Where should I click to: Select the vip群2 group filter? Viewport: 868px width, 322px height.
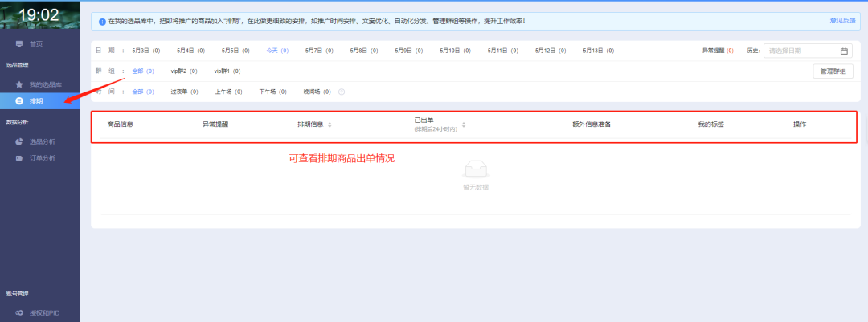point(184,71)
